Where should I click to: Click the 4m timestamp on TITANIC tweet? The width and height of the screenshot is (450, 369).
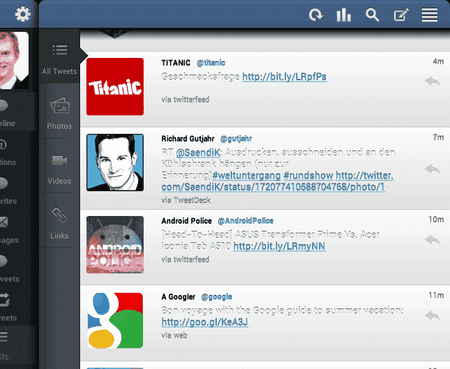(438, 61)
